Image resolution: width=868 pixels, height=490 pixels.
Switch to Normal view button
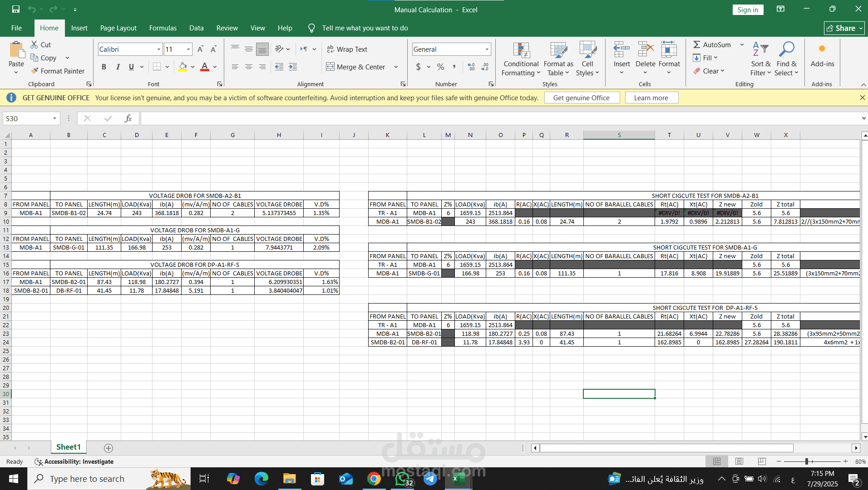click(717, 461)
